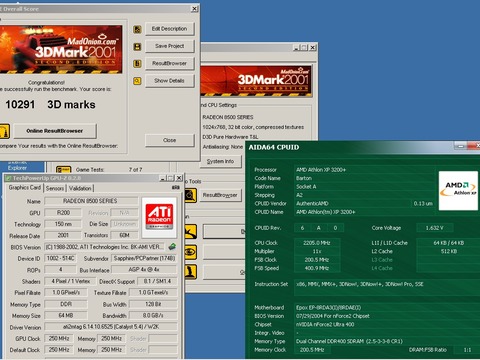Close the Overall Score dialog with the Close button
480x360 pixels.
click(x=170, y=140)
